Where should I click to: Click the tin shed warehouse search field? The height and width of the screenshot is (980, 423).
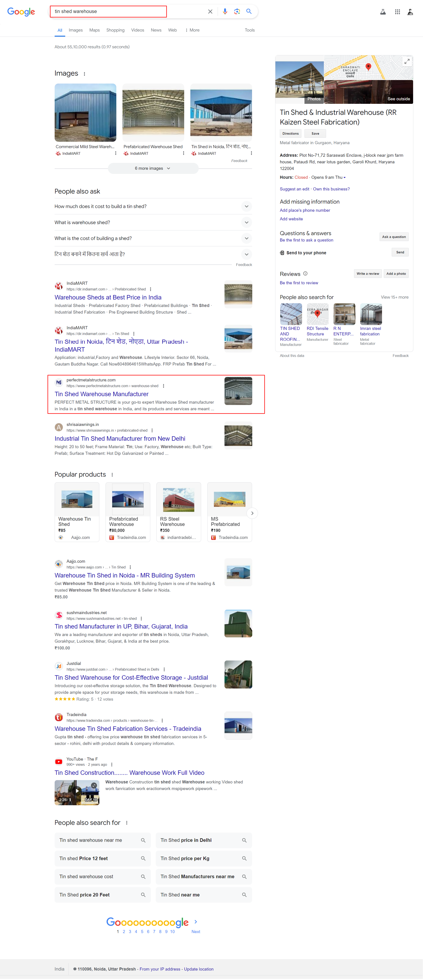(x=108, y=11)
